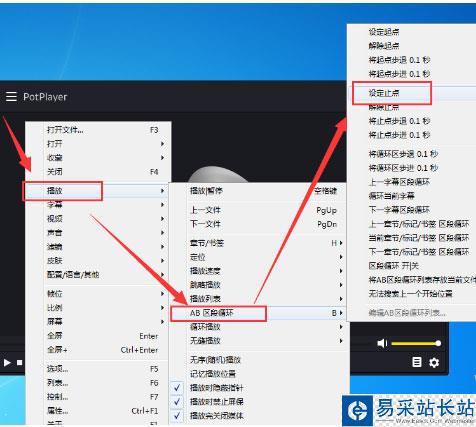Select 解除起点 in AB loop menu
This screenshot has width=476, height=427.
[412, 46]
